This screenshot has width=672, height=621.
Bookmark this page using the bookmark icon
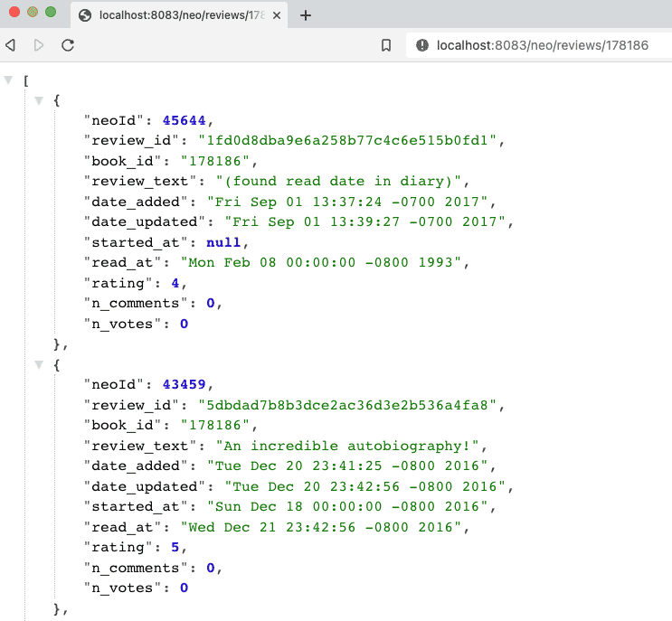point(386,45)
